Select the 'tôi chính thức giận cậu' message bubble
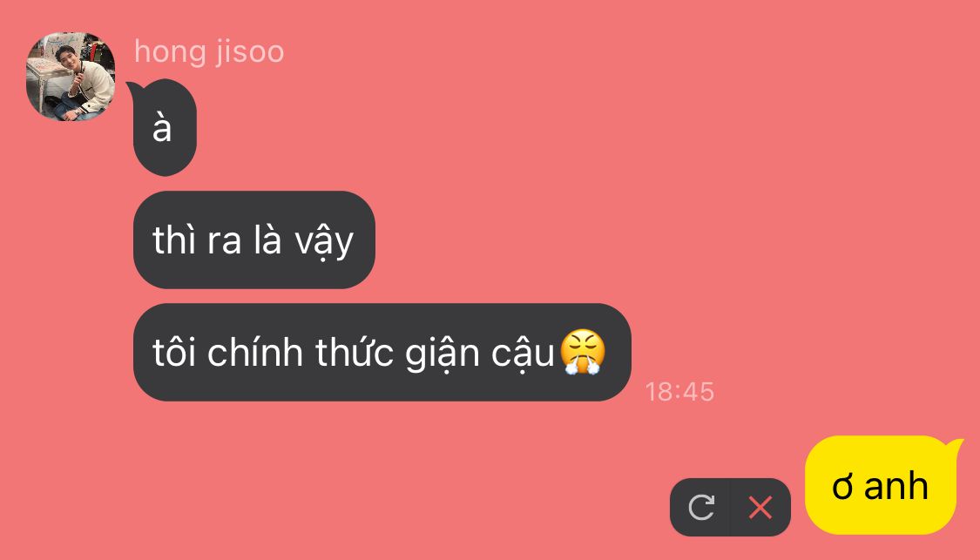The image size is (980, 560). [x=382, y=353]
